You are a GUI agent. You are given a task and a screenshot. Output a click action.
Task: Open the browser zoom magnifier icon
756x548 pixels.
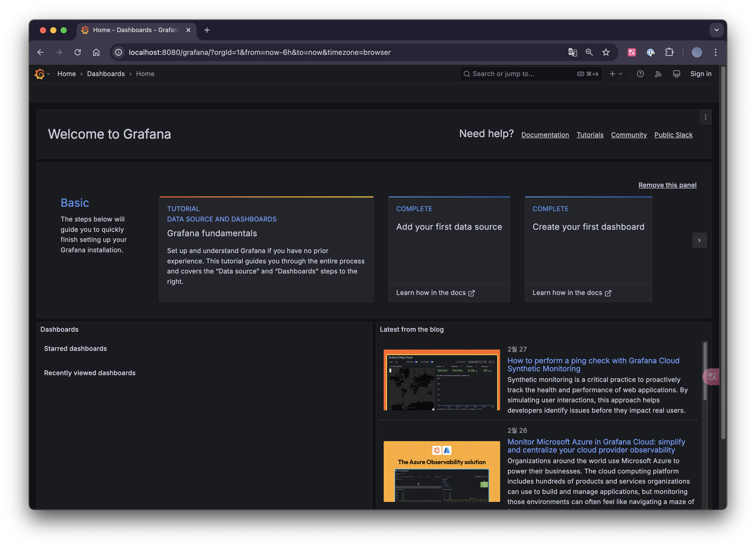(589, 52)
